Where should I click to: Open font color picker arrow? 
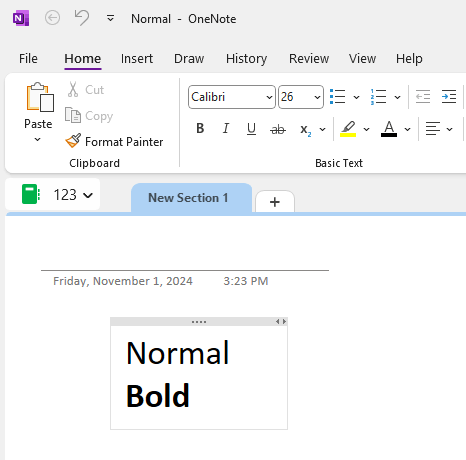(x=407, y=129)
